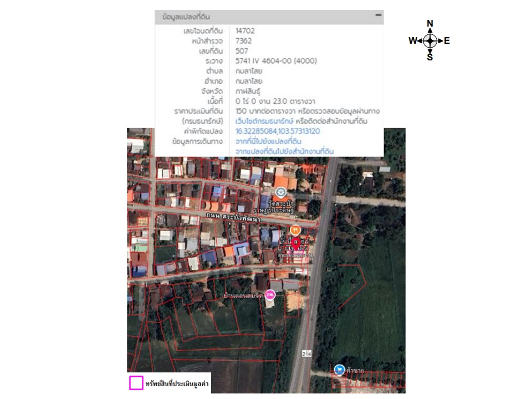The height and width of the screenshot is (399, 532).
Task: Click the title deed number 14702
Action: pos(245,31)
